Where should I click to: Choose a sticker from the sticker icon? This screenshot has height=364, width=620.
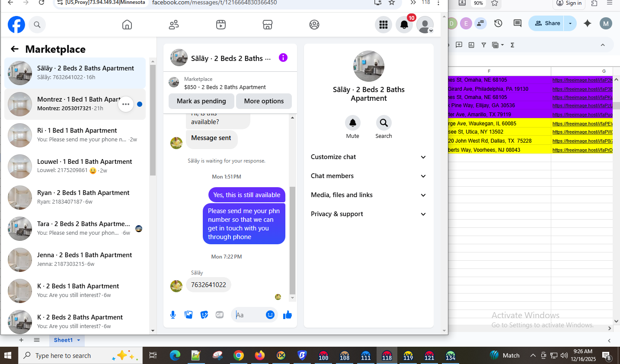click(204, 315)
